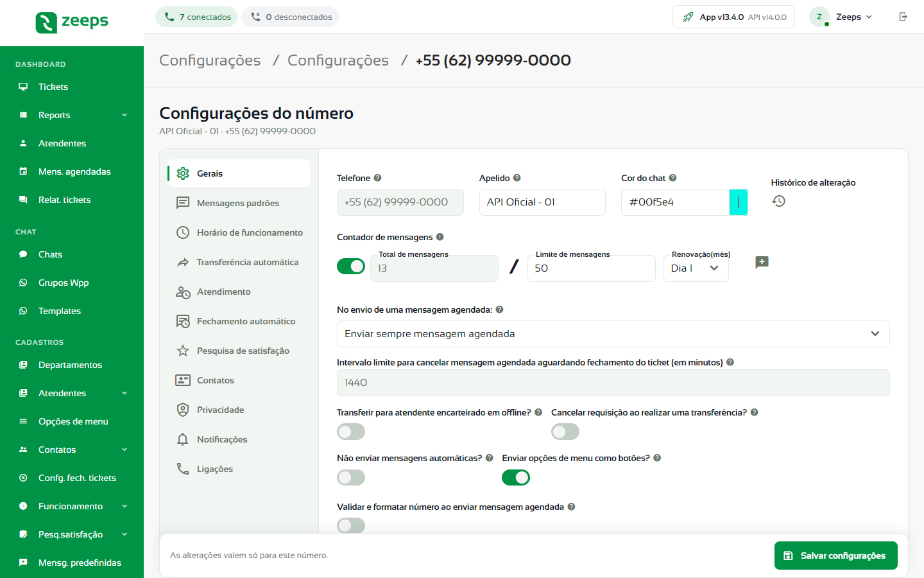Expand the Reports sidebar menu
The height and width of the screenshot is (578, 924).
point(72,115)
